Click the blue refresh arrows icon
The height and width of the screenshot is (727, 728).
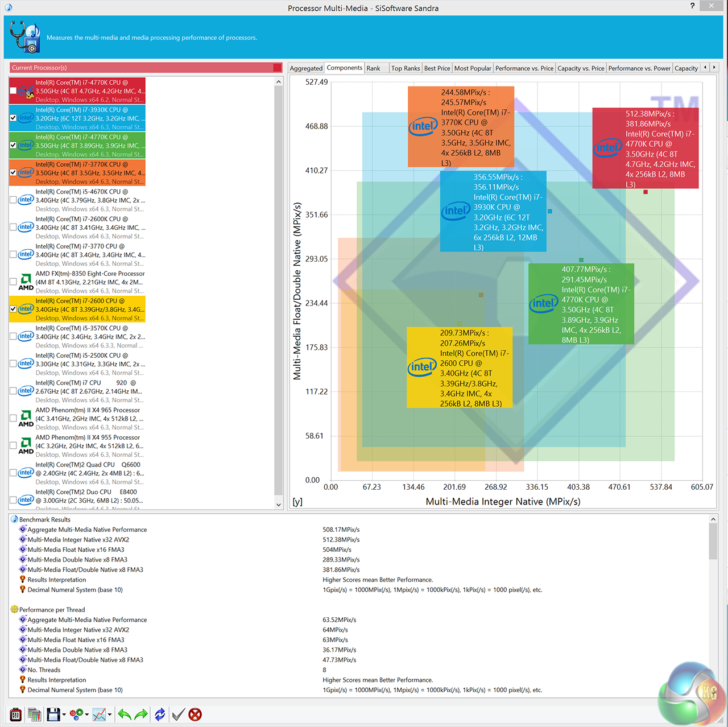pyautogui.click(x=160, y=714)
